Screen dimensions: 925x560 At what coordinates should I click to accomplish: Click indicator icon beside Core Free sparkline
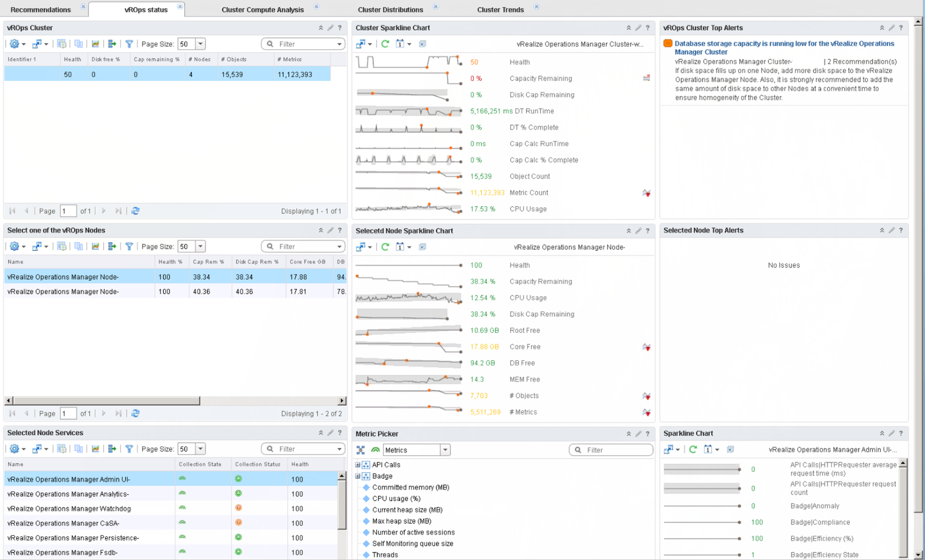[x=646, y=347]
